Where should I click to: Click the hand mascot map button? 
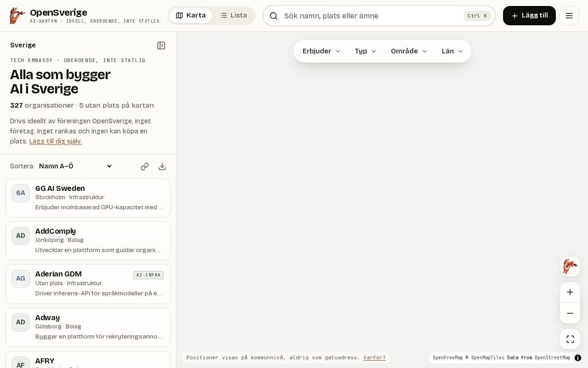click(x=570, y=266)
